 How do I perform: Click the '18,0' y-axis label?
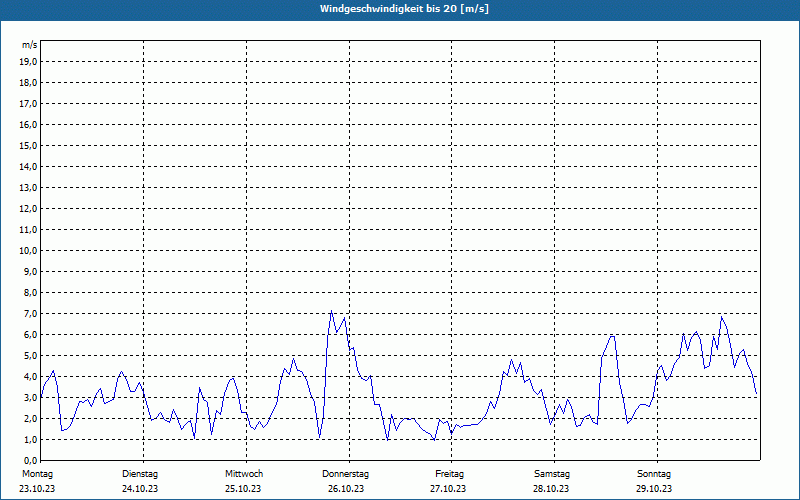tap(27, 83)
